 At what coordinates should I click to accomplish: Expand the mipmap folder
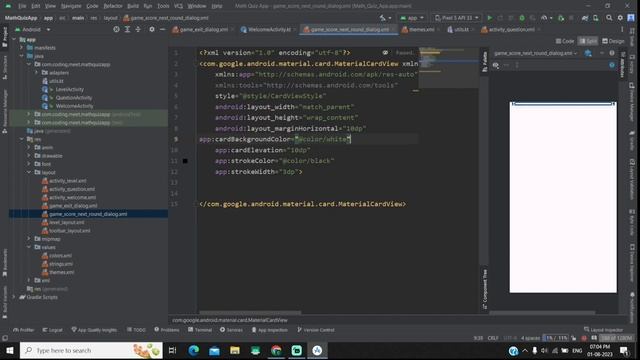tap(29, 239)
